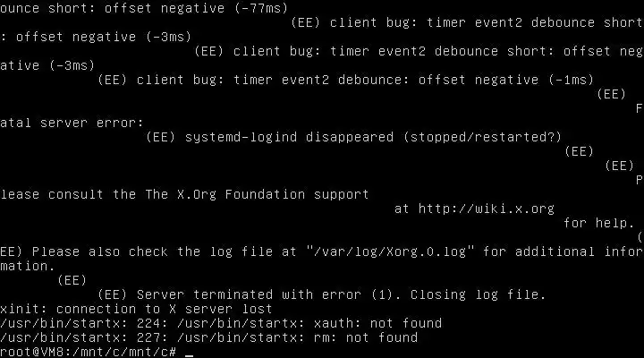Screen dimensions: 644x358
Task: Click the http://wiki.x.org URL text
Action: pos(487,209)
